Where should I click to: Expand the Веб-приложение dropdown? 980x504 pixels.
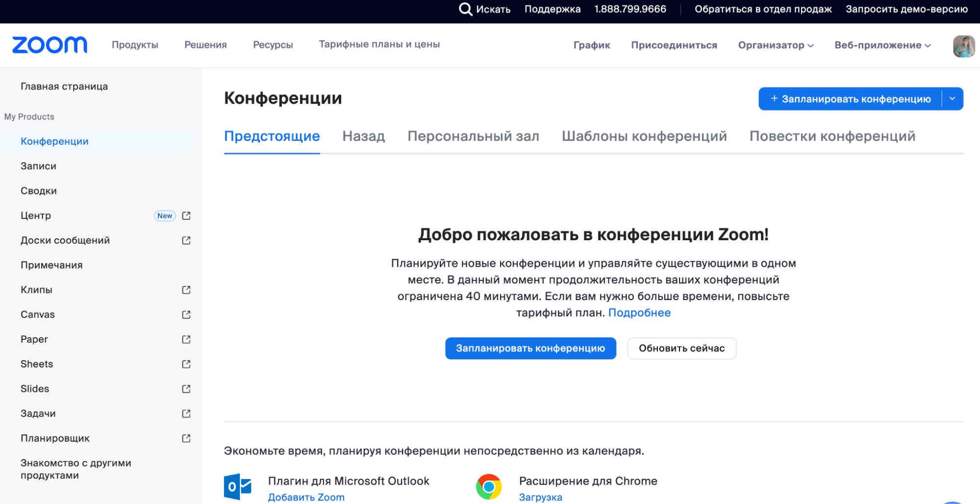click(882, 45)
